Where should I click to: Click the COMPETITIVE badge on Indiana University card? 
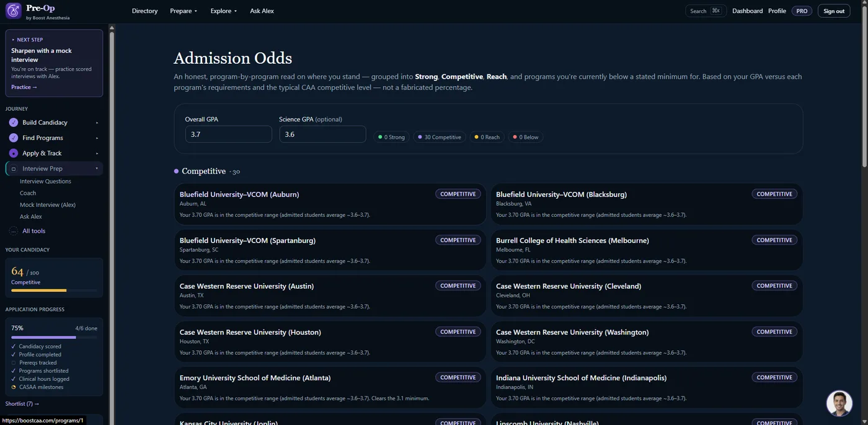point(774,377)
